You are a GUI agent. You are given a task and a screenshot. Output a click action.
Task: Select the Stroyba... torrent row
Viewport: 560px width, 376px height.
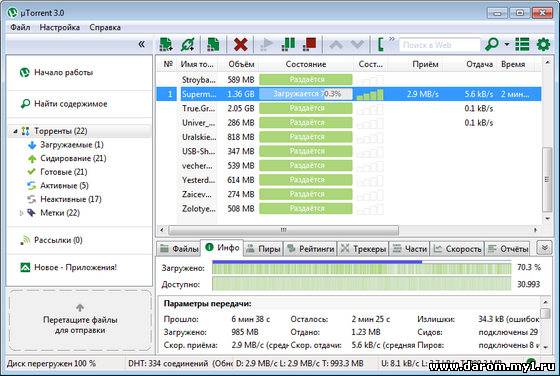click(x=348, y=80)
